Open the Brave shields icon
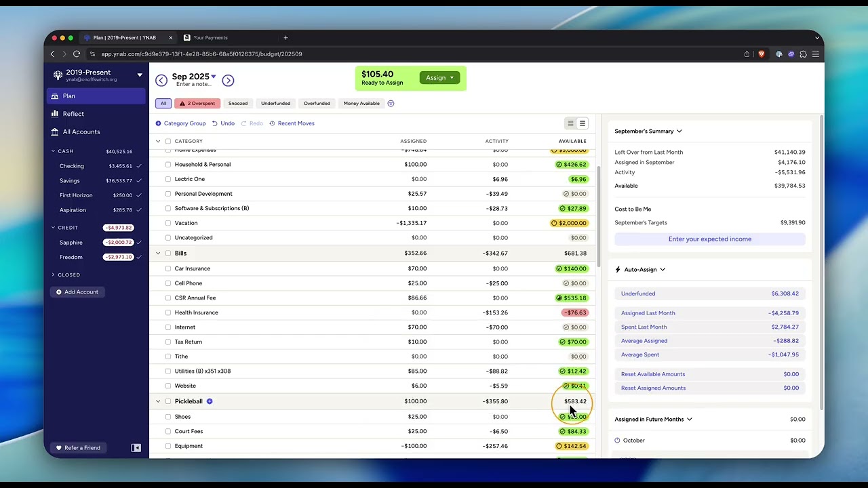 [x=762, y=54]
